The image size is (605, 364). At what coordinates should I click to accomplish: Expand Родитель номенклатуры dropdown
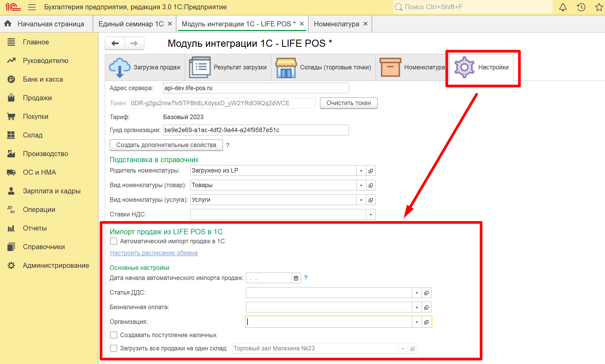pyautogui.click(x=361, y=171)
